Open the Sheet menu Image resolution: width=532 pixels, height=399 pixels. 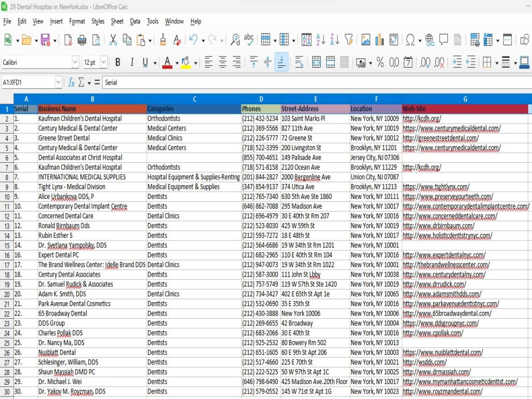(x=116, y=21)
